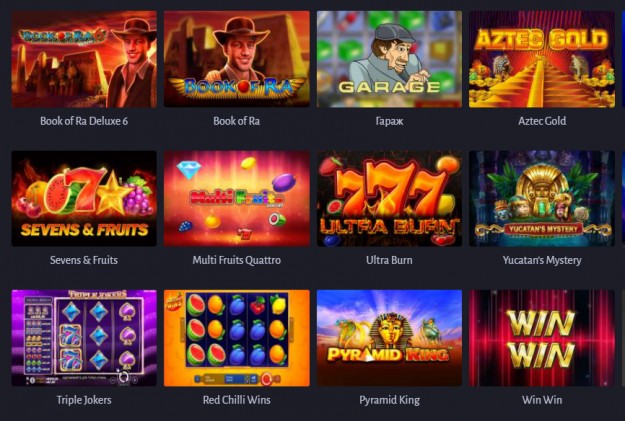Open the Aztec Gold game thumbnail
Screen dimensions: 625x421
[542, 59]
